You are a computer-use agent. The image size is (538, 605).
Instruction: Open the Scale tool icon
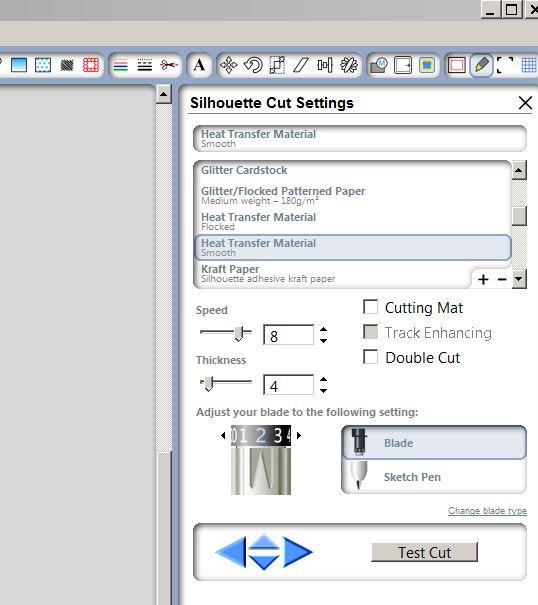pos(277,65)
